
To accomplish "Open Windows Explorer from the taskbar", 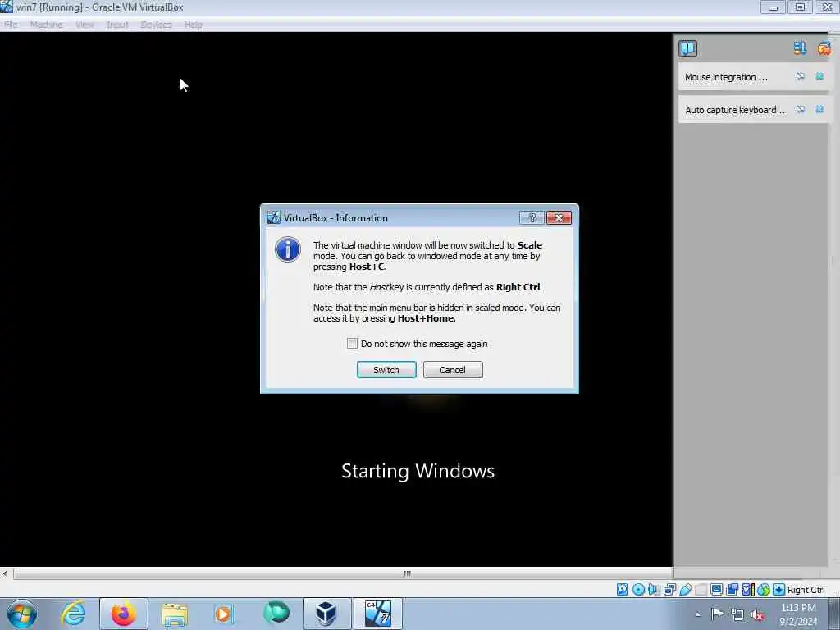I will [174, 614].
